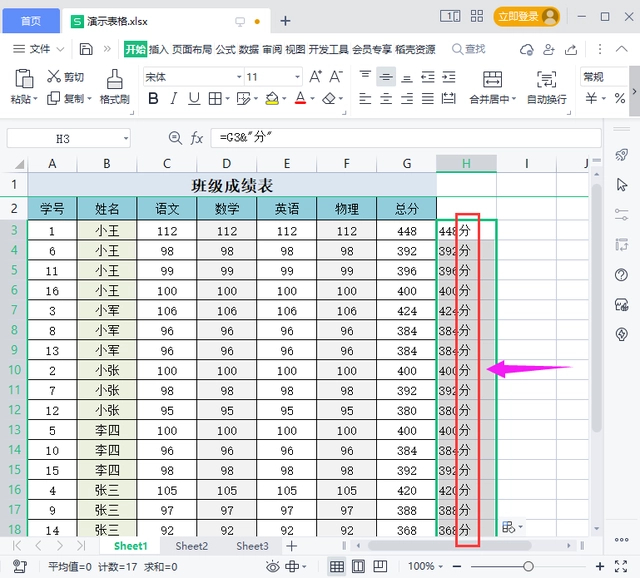Open the 文件 menu
The image size is (640, 578).
[x=40, y=49]
